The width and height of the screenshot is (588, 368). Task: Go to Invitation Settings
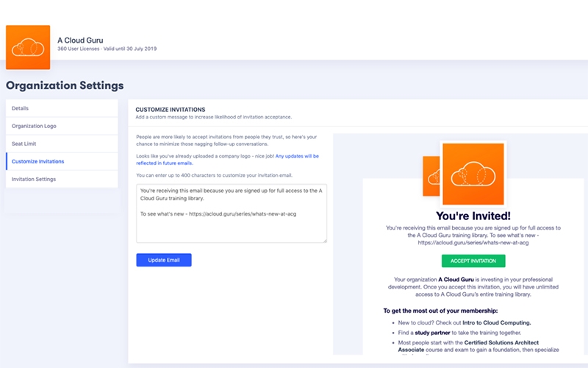pos(62,179)
